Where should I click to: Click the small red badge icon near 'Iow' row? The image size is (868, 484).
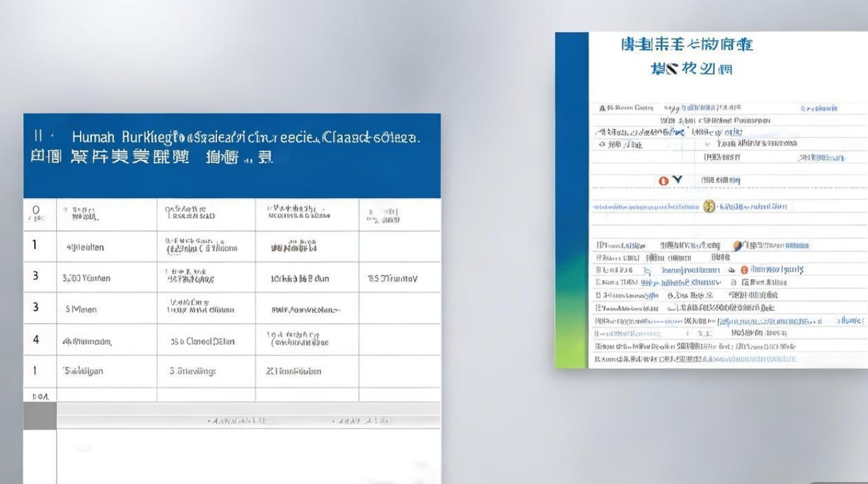tap(744, 270)
